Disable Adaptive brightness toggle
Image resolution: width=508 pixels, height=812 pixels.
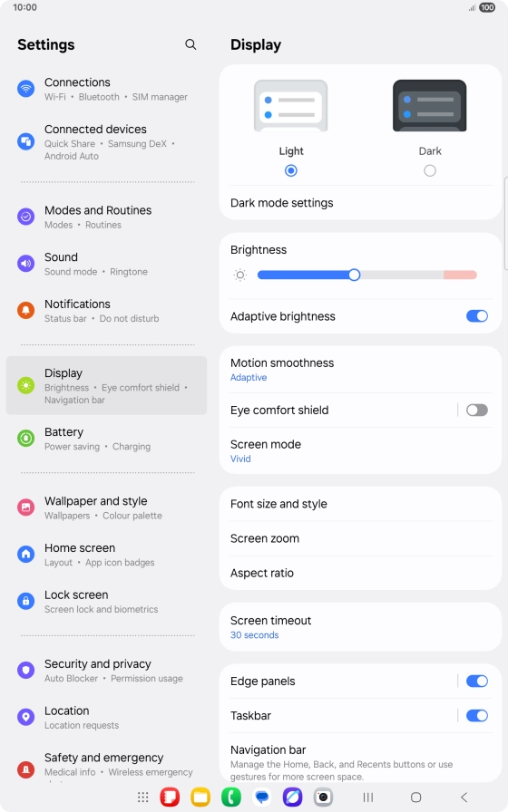coord(477,316)
